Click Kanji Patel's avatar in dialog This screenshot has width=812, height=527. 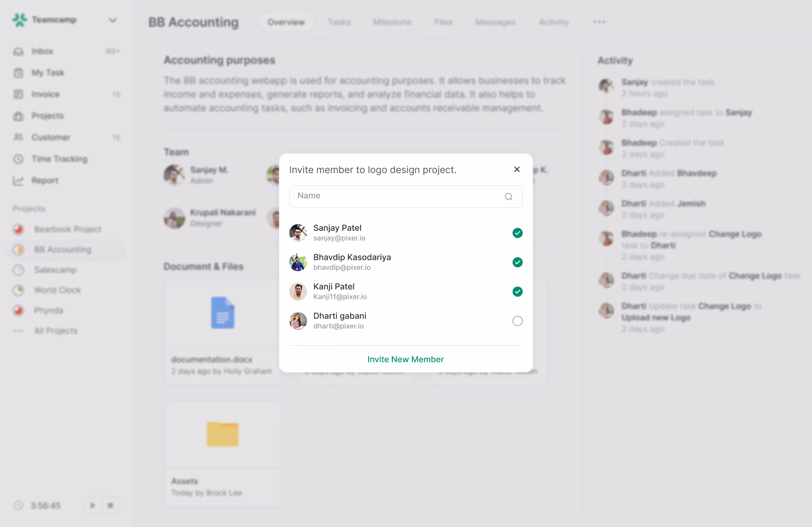click(x=298, y=291)
